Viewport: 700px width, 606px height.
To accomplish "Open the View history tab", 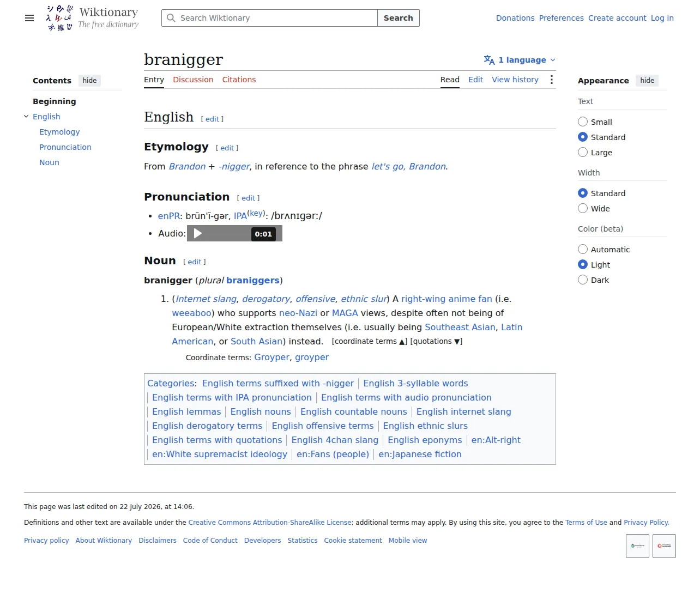I will click(x=515, y=80).
